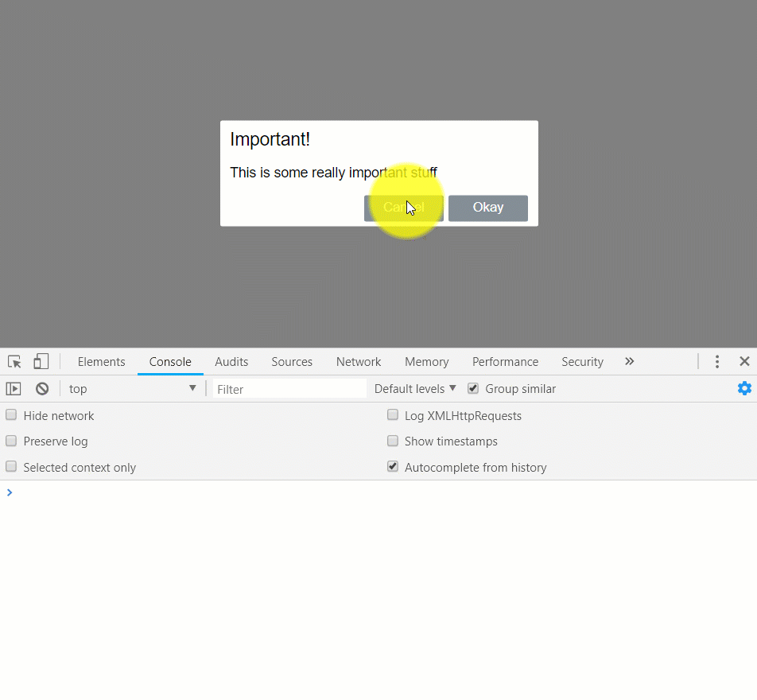Expand hidden panels with the chevron
Viewport: 757px width, 700px height.
pyautogui.click(x=629, y=361)
